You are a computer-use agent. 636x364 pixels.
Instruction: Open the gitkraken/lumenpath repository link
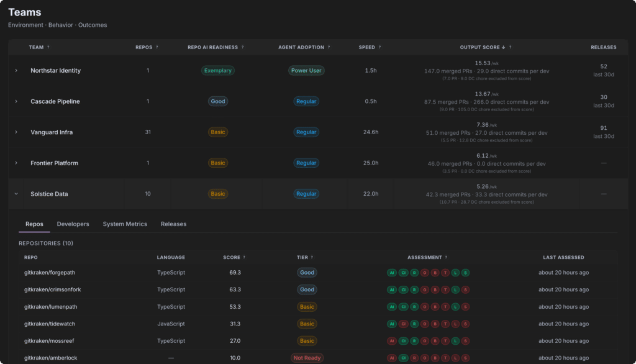(x=51, y=307)
